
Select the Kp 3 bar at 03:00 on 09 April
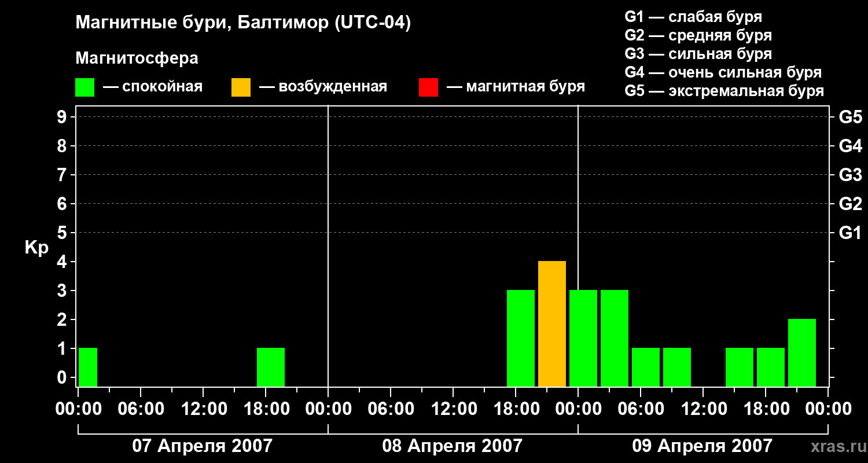pos(615,339)
